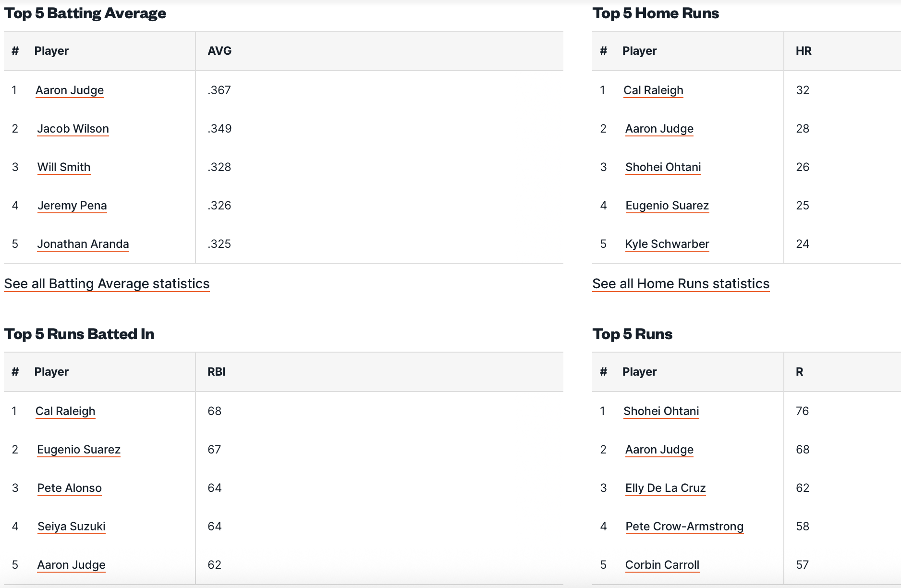The image size is (901, 588).
Task: Open Will Smith's player page
Action: click(x=64, y=167)
